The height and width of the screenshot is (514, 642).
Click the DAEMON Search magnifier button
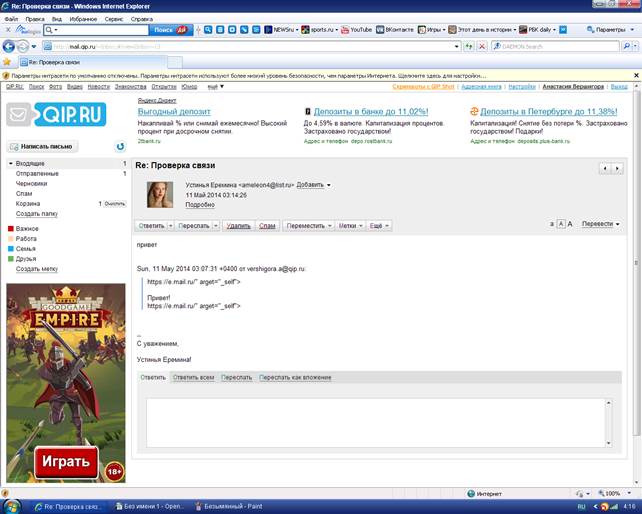click(626, 46)
